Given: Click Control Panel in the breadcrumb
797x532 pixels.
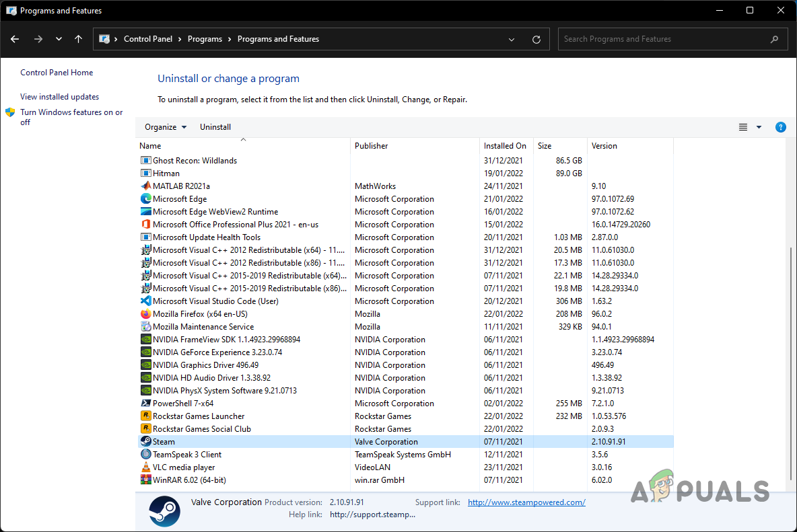Looking at the screenshot, I should (x=148, y=39).
